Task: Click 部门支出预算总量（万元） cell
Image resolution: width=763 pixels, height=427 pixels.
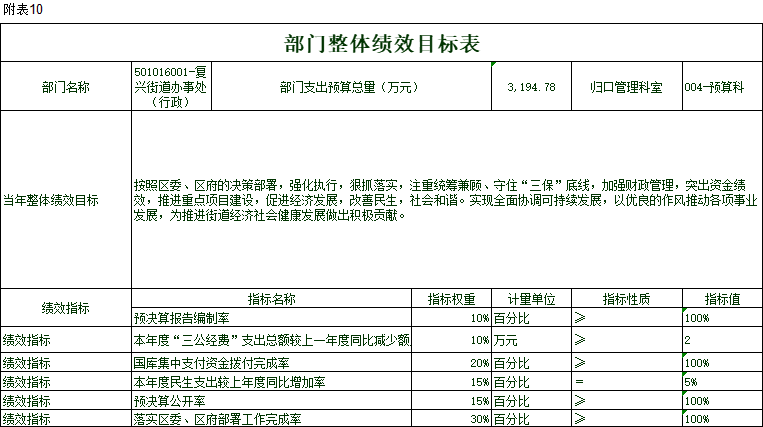Action: click(351, 87)
